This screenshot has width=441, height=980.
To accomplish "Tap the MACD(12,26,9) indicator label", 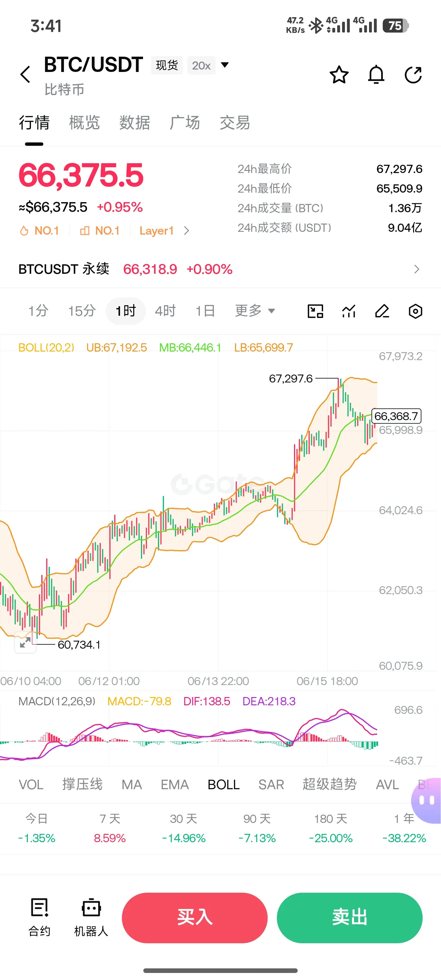I will click(x=57, y=701).
